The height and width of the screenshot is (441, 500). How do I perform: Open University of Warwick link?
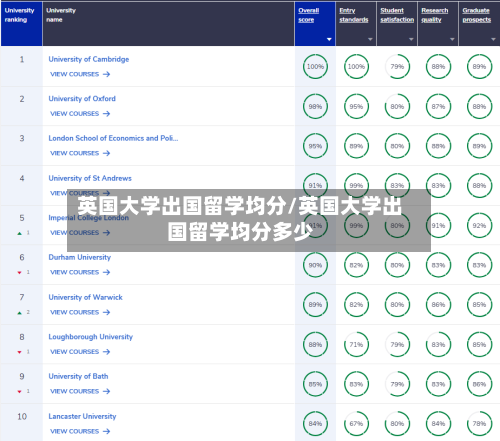click(85, 297)
